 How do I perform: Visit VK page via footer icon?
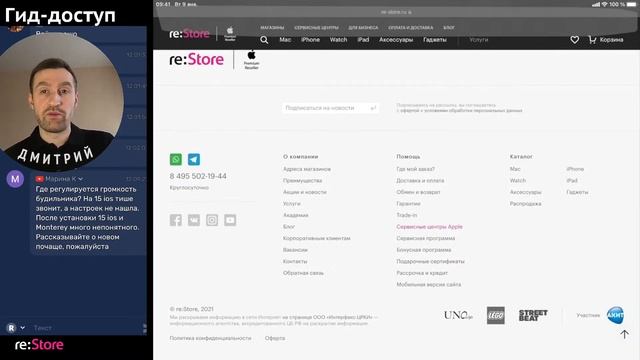tap(194, 220)
